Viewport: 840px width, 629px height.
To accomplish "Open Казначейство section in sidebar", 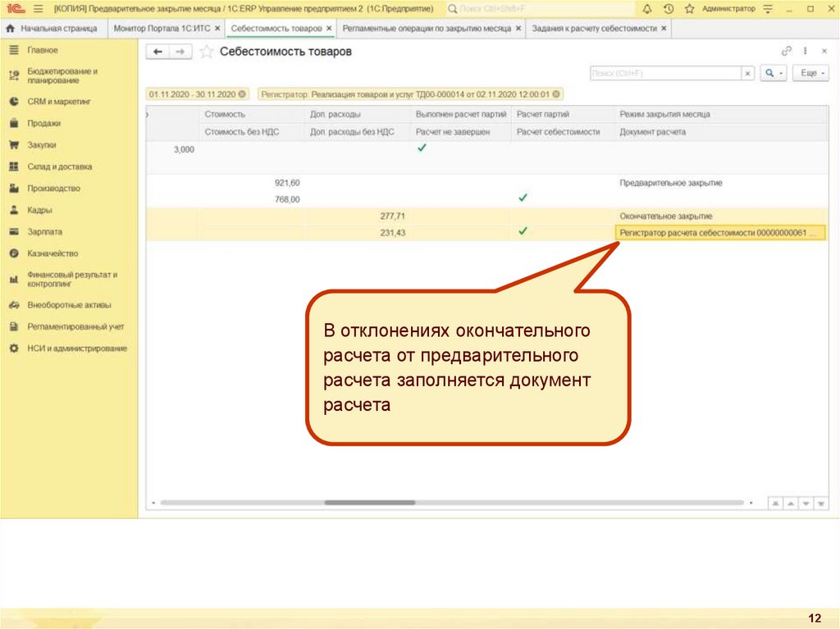I will (x=52, y=253).
